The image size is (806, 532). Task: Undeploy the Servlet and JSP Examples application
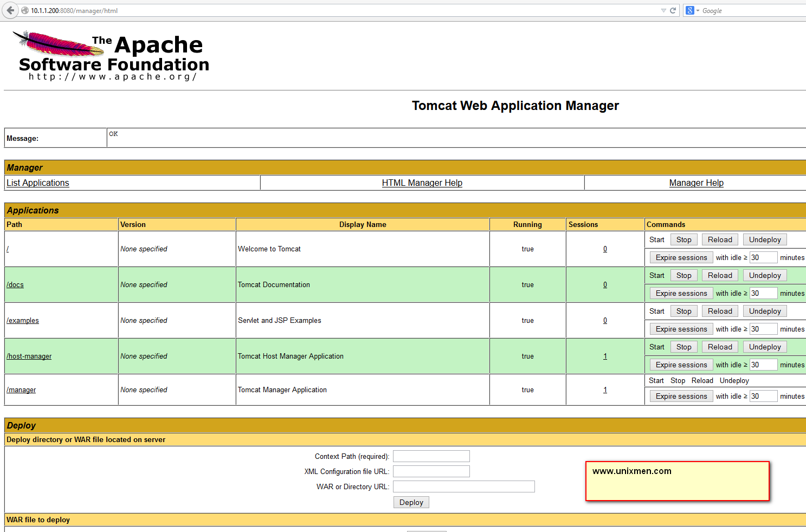click(765, 311)
